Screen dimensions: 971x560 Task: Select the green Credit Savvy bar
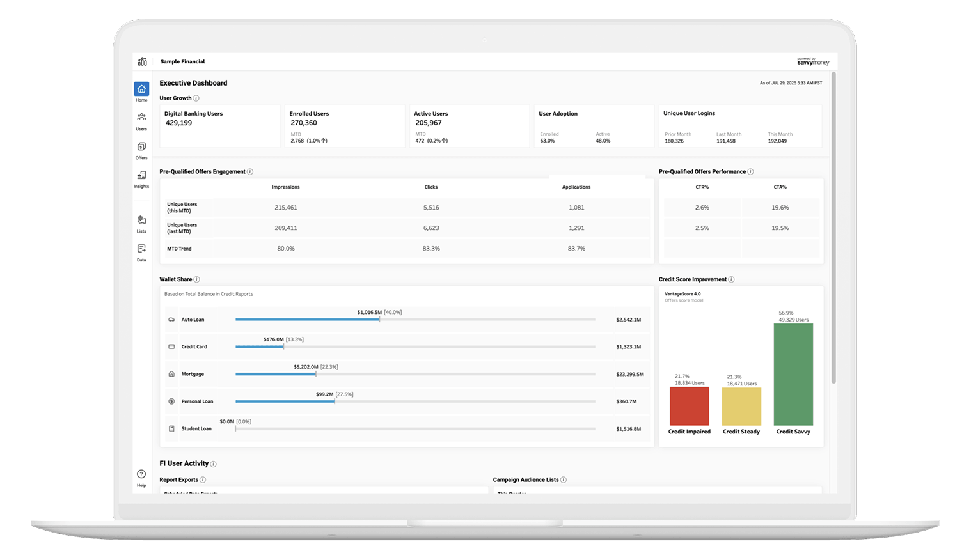coord(793,374)
